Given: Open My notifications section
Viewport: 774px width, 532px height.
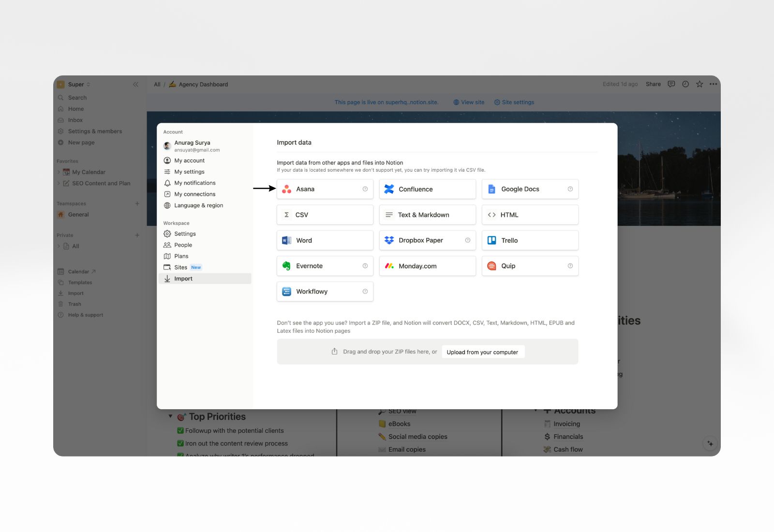Looking at the screenshot, I should tap(205, 183).
